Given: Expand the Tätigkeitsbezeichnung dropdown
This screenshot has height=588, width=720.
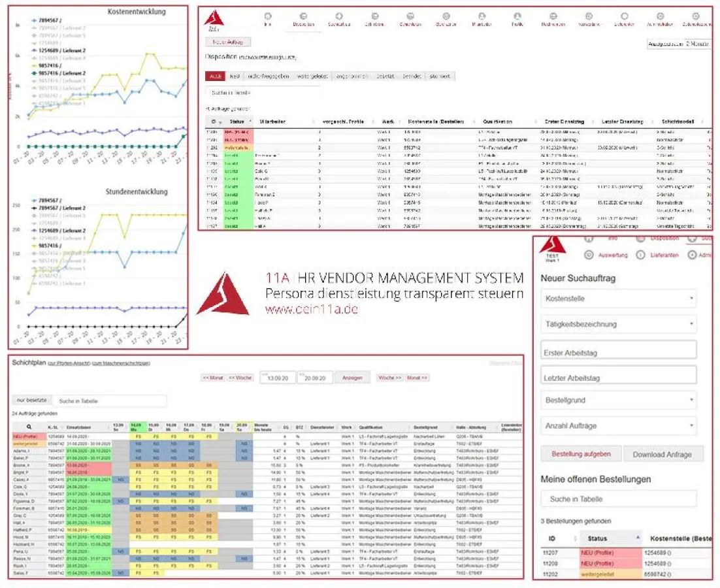Looking at the screenshot, I should (618, 324).
